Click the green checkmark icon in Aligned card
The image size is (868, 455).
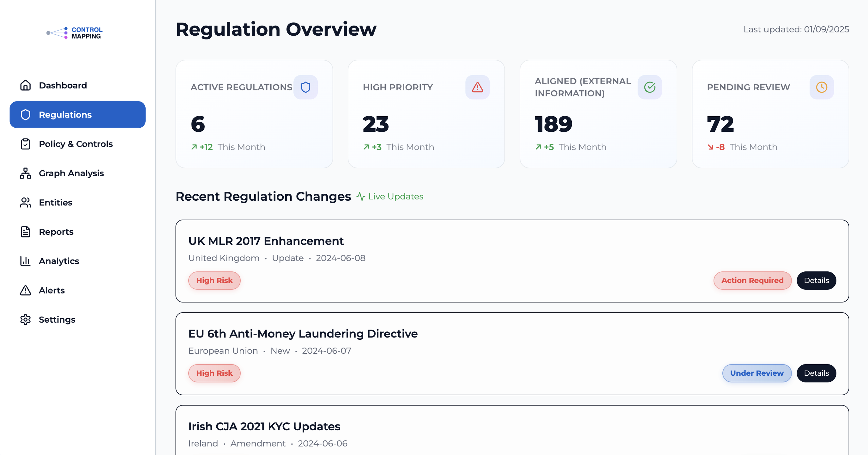tap(649, 87)
